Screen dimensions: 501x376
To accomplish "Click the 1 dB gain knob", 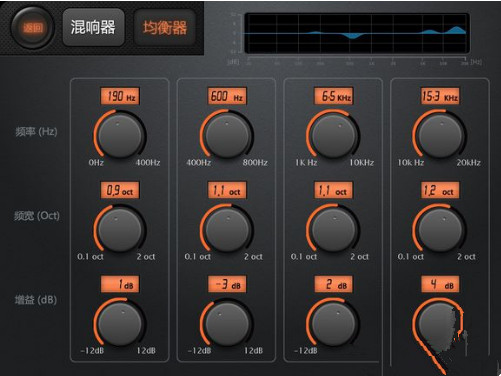I will 120,324.
